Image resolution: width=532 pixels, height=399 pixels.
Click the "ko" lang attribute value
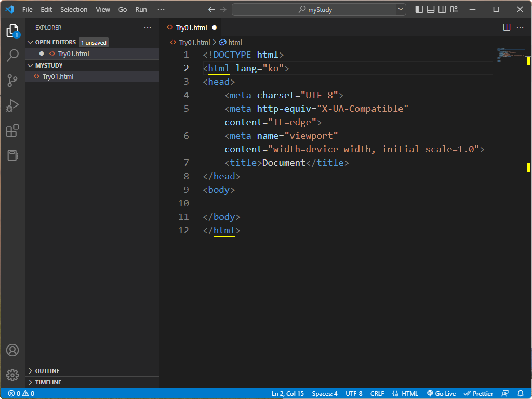tap(273, 68)
